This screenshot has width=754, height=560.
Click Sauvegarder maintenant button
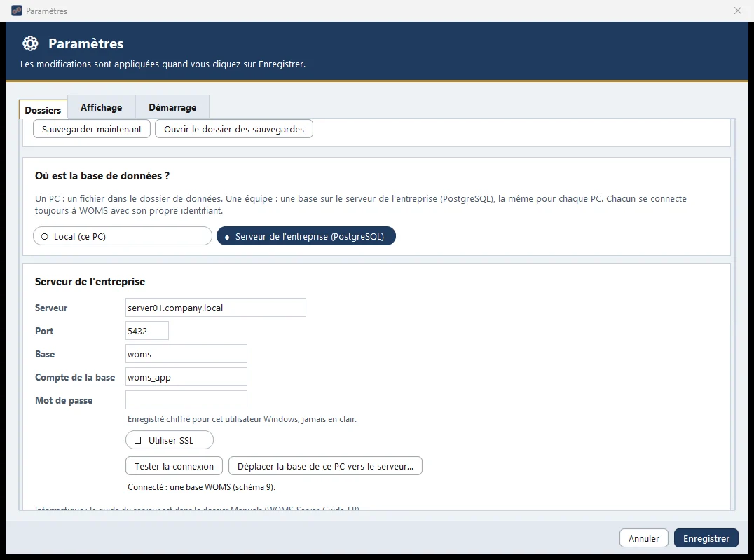tap(91, 129)
